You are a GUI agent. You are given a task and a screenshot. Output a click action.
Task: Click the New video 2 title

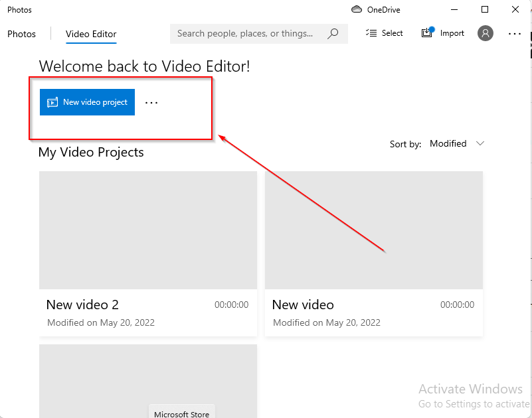point(82,305)
